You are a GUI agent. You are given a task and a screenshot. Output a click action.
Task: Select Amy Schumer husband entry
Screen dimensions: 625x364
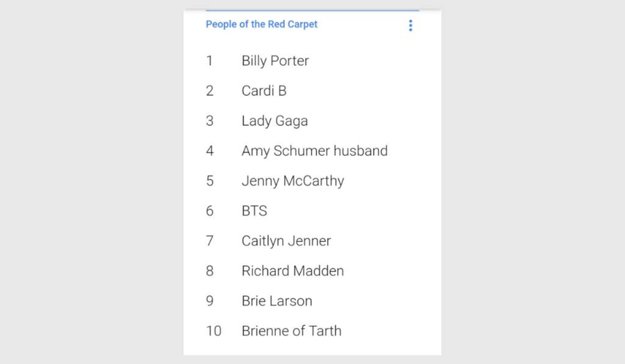coord(314,151)
